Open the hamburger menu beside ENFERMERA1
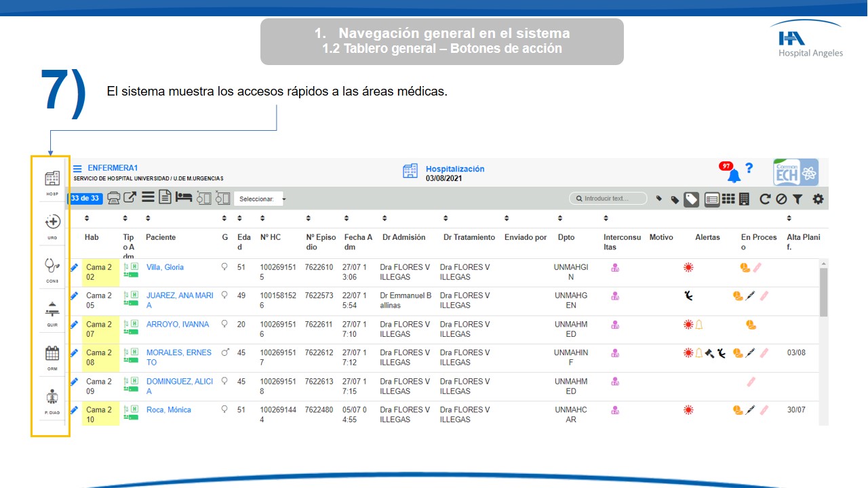The width and height of the screenshot is (868, 488). [77, 169]
